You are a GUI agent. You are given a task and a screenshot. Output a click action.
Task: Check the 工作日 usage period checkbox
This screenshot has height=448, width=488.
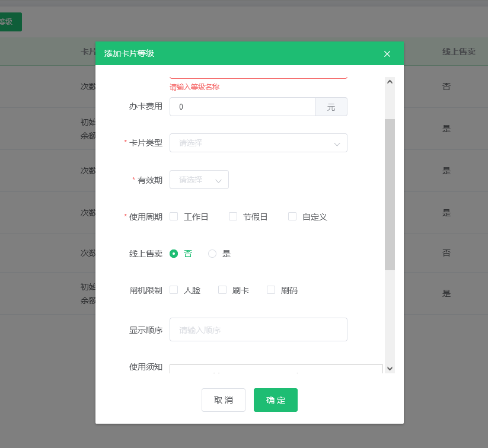pyautogui.click(x=173, y=216)
